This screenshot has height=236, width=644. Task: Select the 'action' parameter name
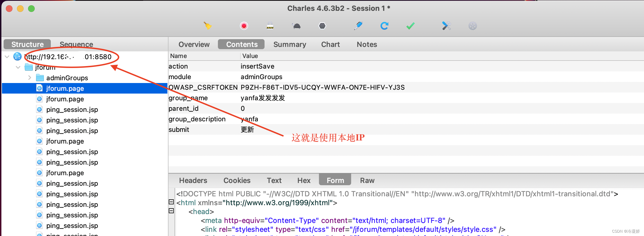pyautogui.click(x=178, y=66)
